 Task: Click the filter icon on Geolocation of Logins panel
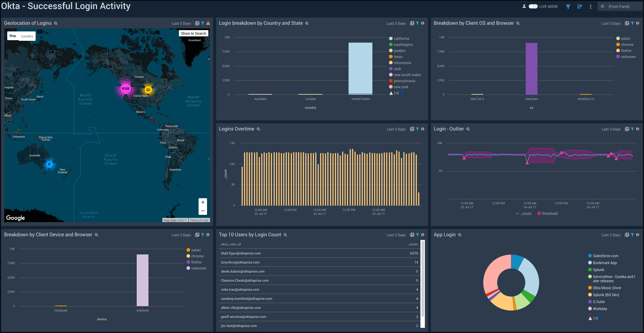(x=202, y=23)
